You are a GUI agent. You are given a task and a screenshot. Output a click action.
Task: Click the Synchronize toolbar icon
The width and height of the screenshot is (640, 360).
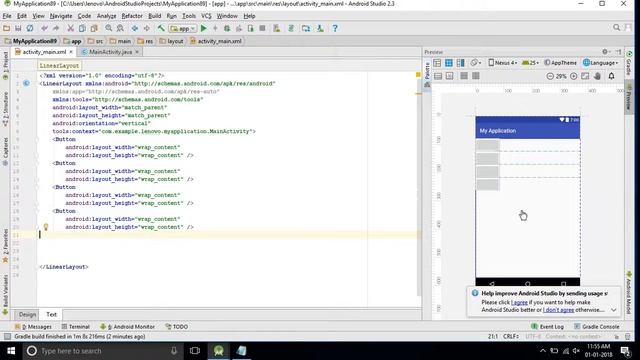[30, 28]
